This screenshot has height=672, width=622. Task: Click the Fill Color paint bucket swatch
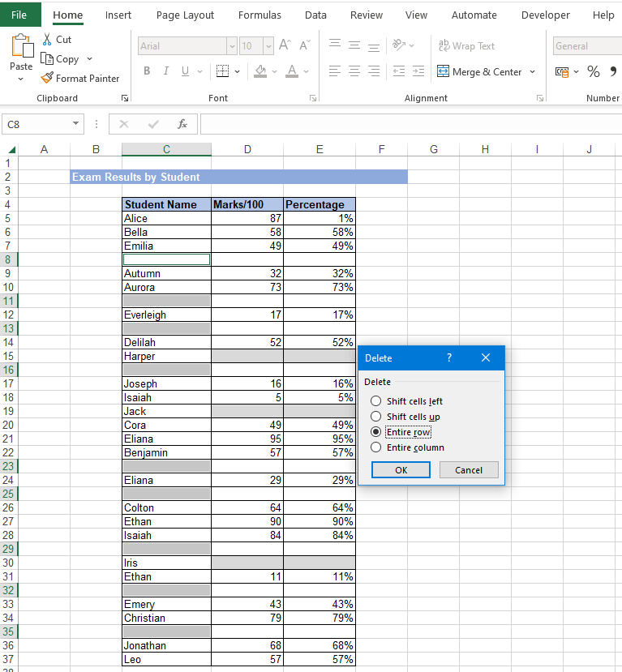pyautogui.click(x=260, y=72)
